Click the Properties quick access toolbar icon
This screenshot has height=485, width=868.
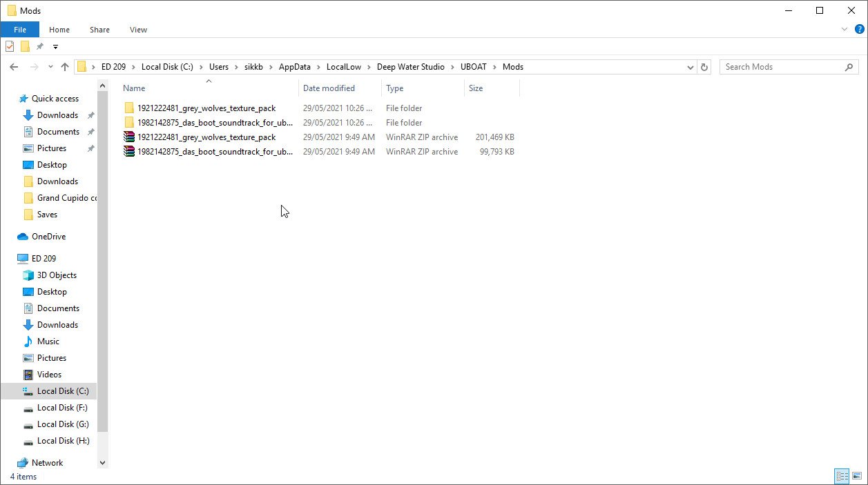pyautogui.click(x=10, y=47)
